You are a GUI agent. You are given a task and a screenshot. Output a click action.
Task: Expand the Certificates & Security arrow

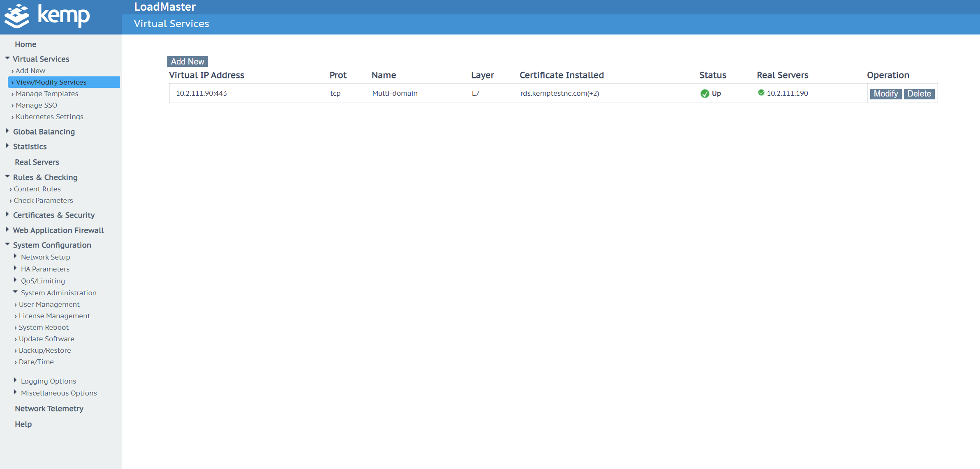[7, 214]
